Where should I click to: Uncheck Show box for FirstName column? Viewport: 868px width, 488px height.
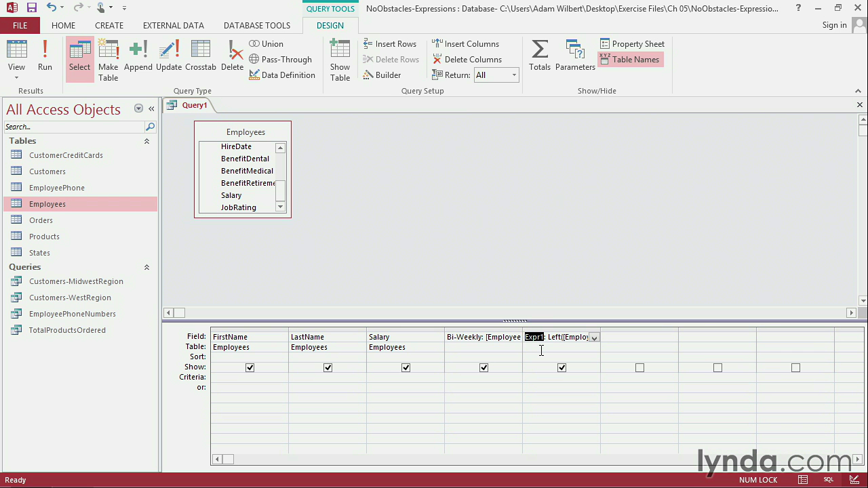coord(250,367)
